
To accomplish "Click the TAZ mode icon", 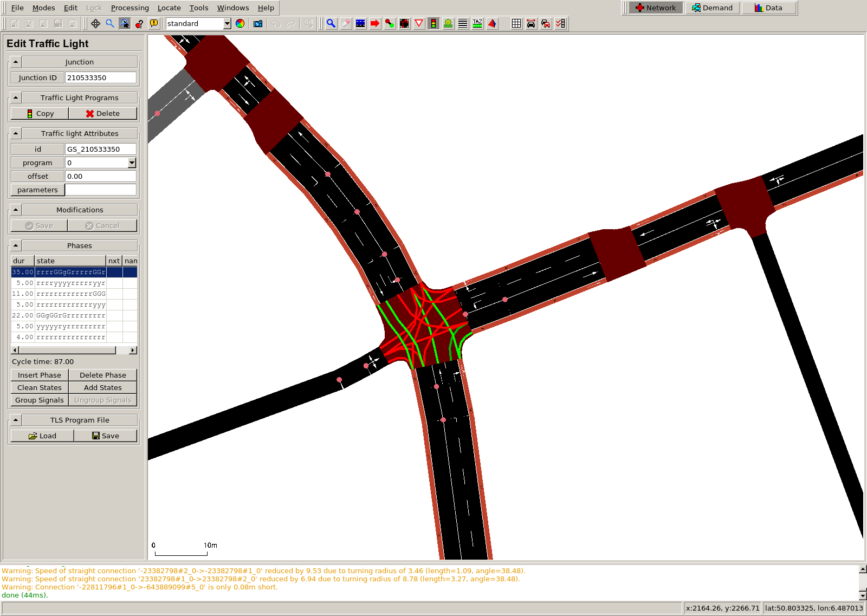I will tap(477, 23).
